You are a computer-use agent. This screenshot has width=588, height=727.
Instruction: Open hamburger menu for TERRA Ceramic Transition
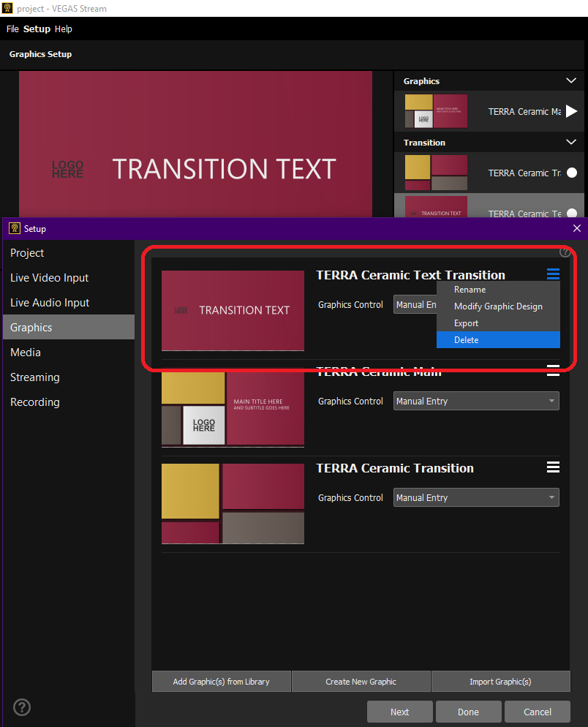pos(553,467)
